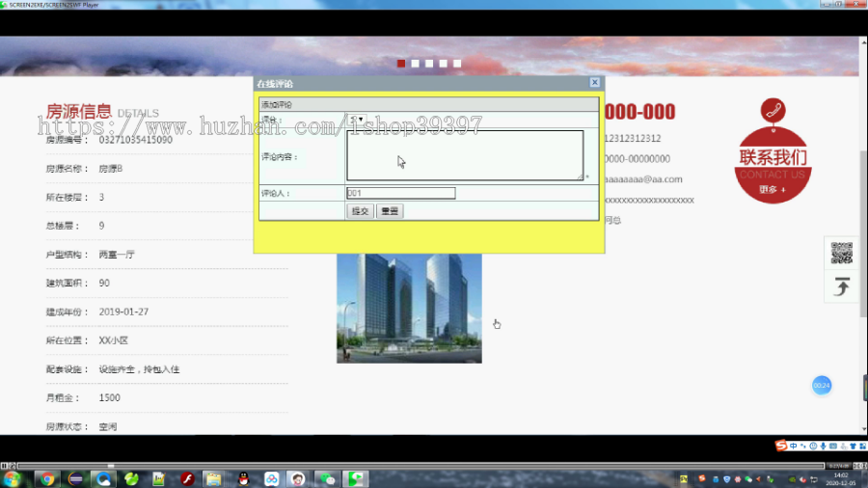868x488 pixels.
Task: Select the third carousel indicator dot
Action: 429,64
